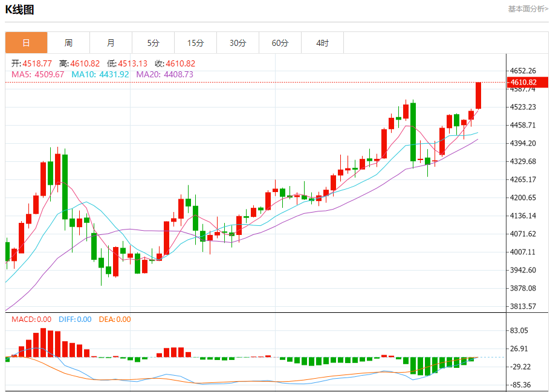
Task: Open the 30分 timeframe tab
Action: click(x=238, y=43)
